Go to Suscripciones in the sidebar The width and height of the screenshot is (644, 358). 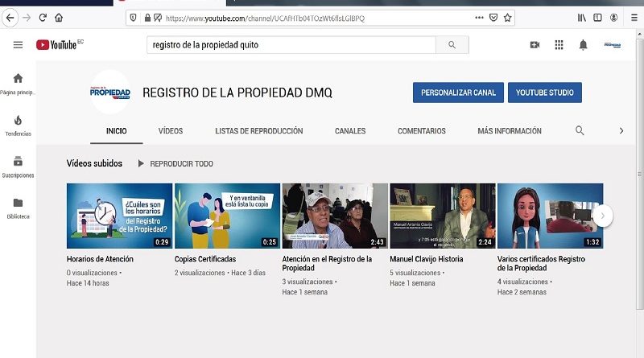pos(18,166)
